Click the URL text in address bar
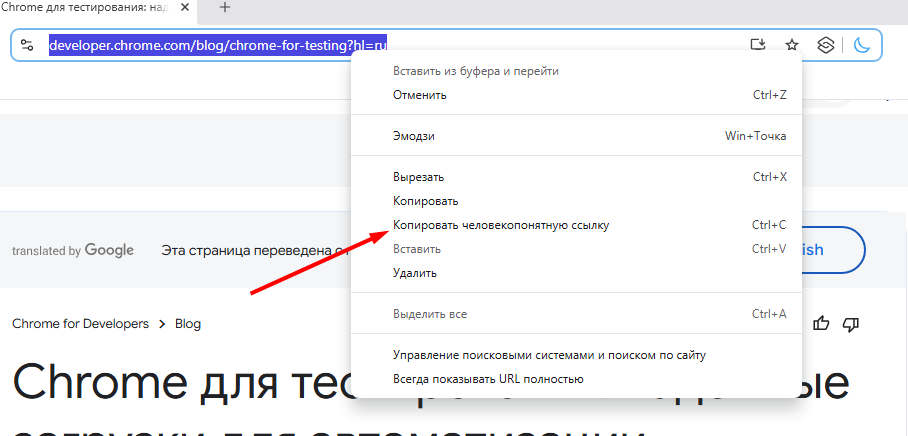 218,45
